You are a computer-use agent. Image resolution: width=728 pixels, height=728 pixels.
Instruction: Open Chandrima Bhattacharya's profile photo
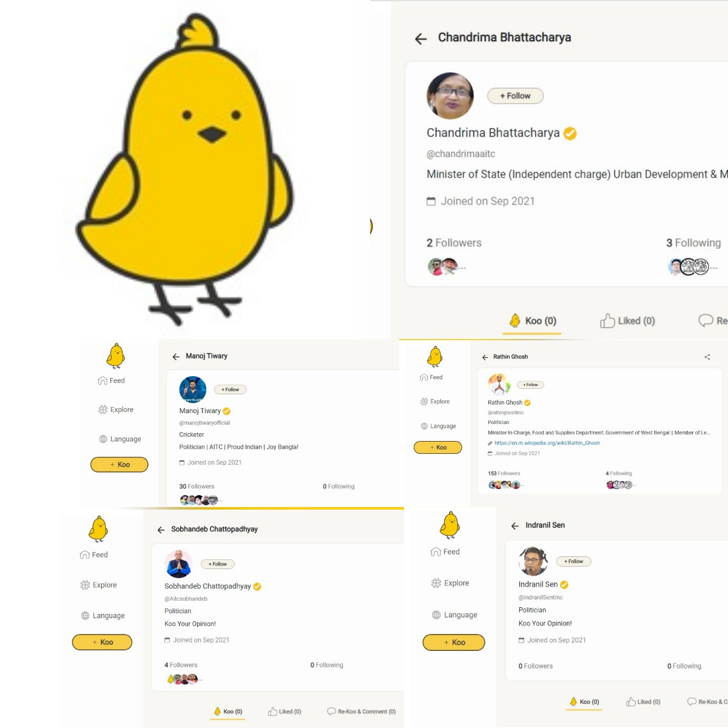pos(450,96)
